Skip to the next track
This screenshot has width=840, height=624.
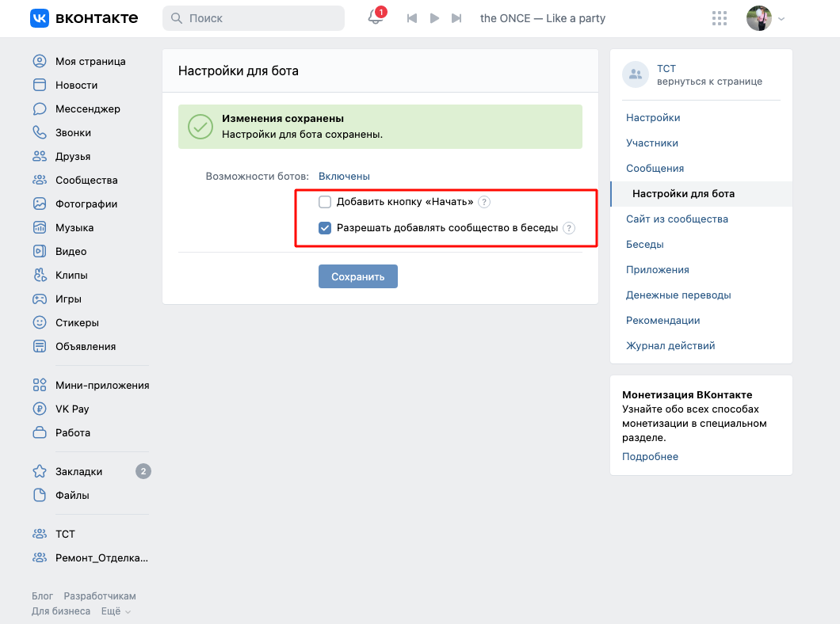[x=456, y=18]
